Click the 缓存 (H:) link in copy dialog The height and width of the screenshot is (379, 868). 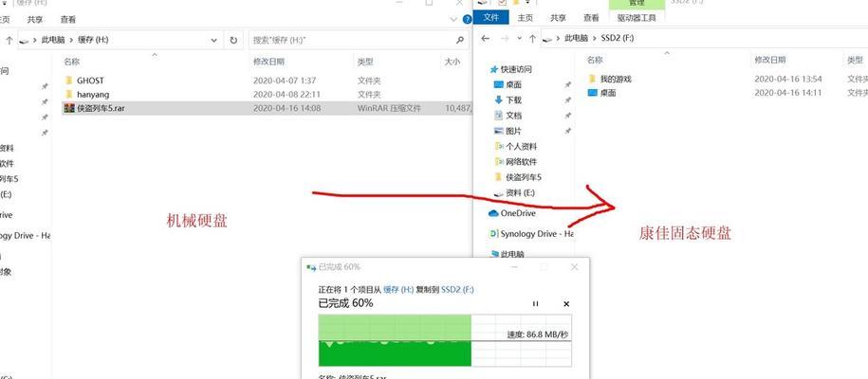tap(398, 289)
